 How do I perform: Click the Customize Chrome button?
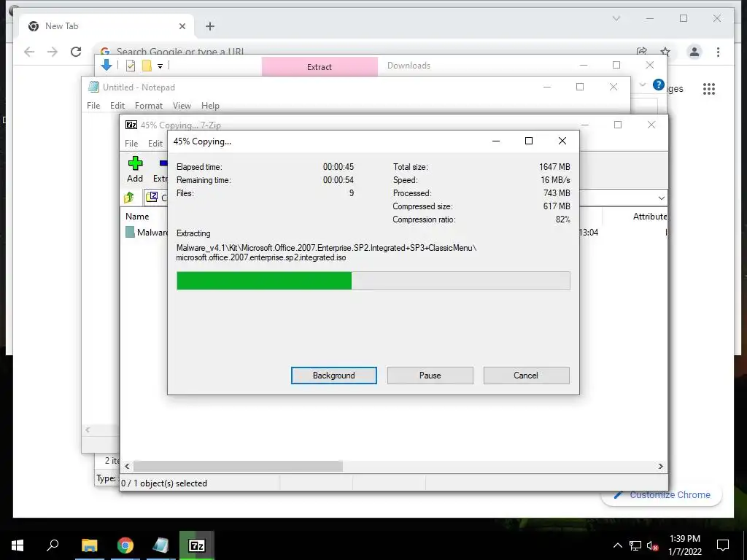click(x=662, y=495)
